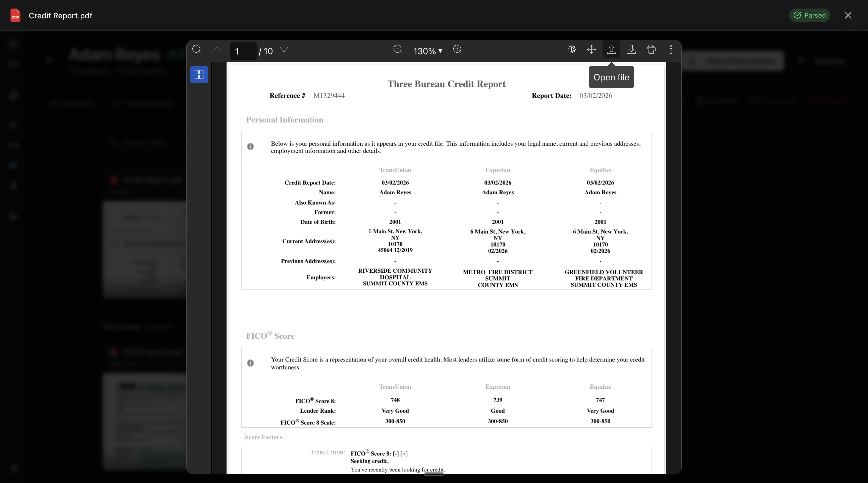
Task: Print the credit report document
Action: click(x=651, y=49)
